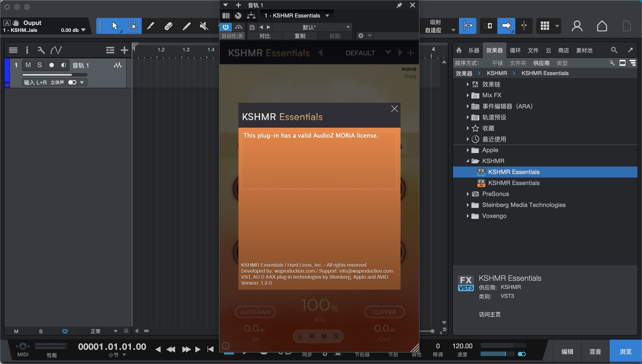Collapse the KSHMR folder
Viewport: 642px width, 364px height.
click(467, 161)
